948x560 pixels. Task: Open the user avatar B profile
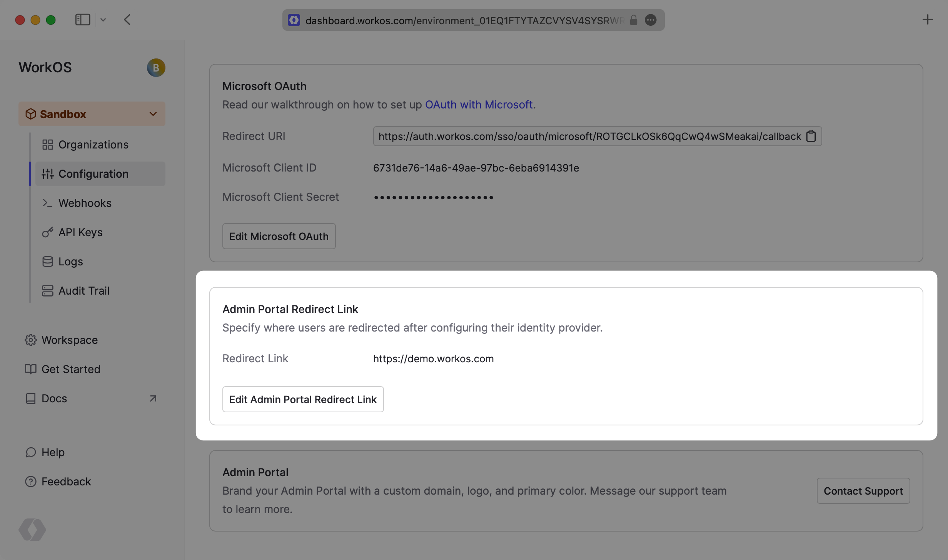(156, 68)
